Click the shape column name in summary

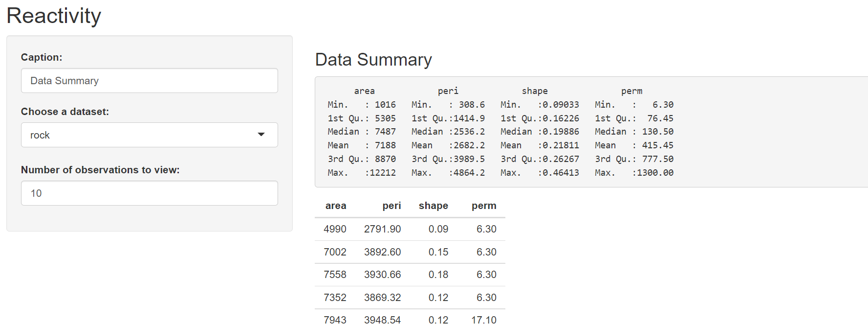pos(535,91)
